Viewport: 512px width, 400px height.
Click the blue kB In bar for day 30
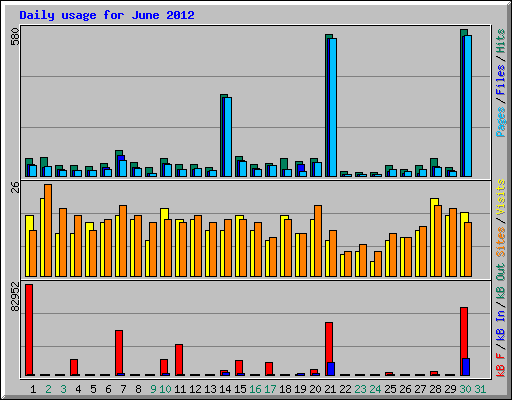point(466,367)
